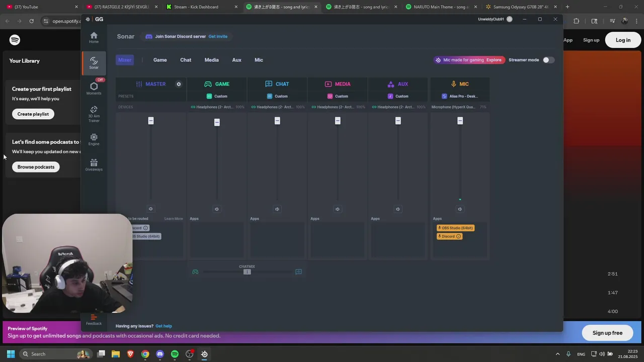
Task: Click ChatMix chat bubble icon
Action: [x=298, y=272]
